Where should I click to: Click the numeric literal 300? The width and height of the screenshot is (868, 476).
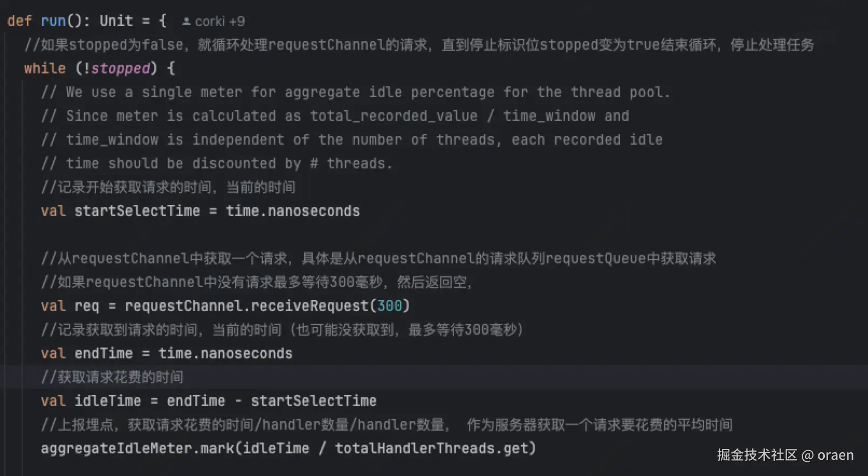click(389, 306)
